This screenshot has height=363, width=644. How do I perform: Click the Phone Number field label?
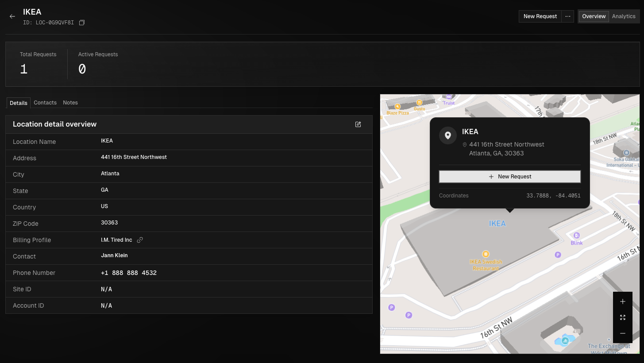click(34, 273)
